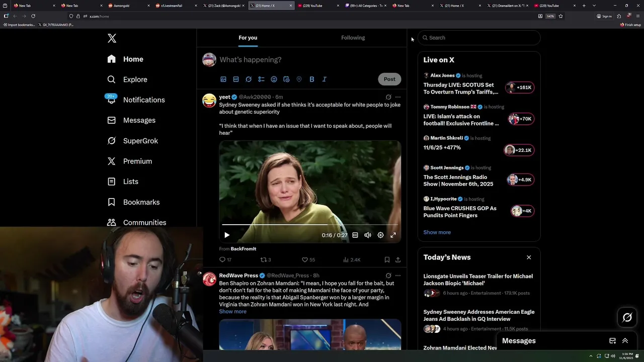Open the browser tab list dropdown
This screenshot has width=644, height=362.
(594, 6)
